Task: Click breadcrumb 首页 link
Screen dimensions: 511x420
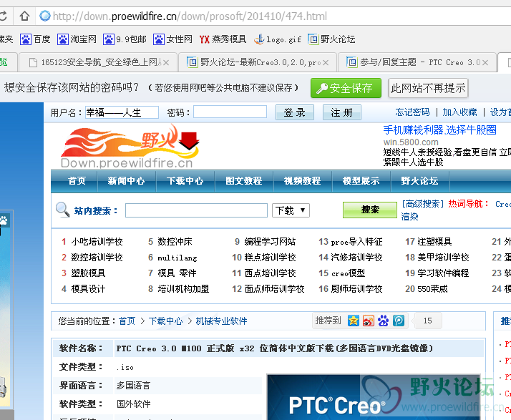Action: [x=127, y=321]
